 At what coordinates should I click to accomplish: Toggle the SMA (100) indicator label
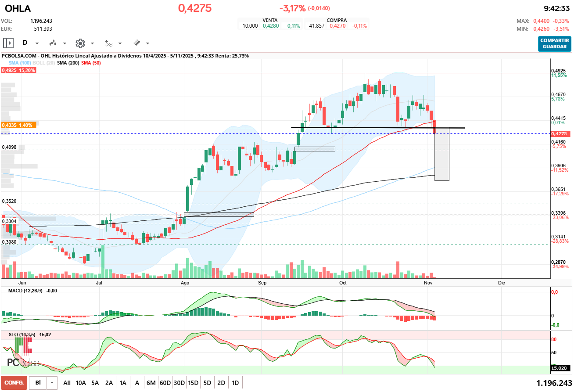click(20, 63)
